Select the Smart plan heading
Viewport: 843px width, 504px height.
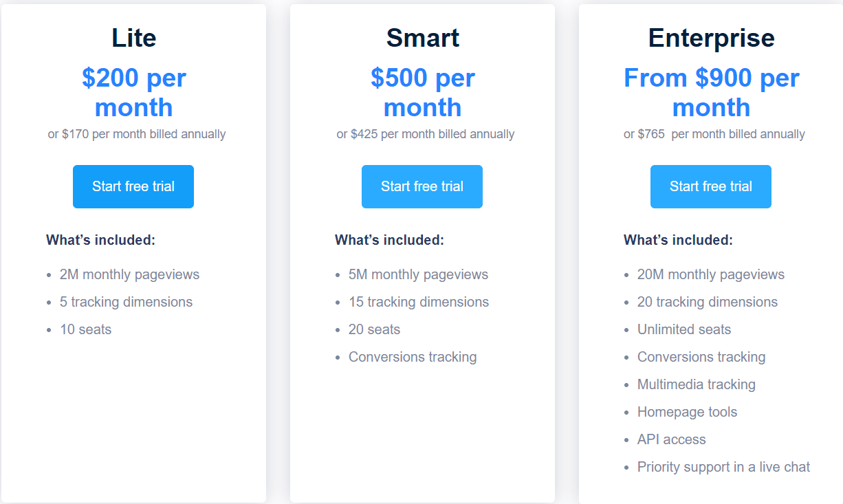pyautogui.click(x=422, y=39)
